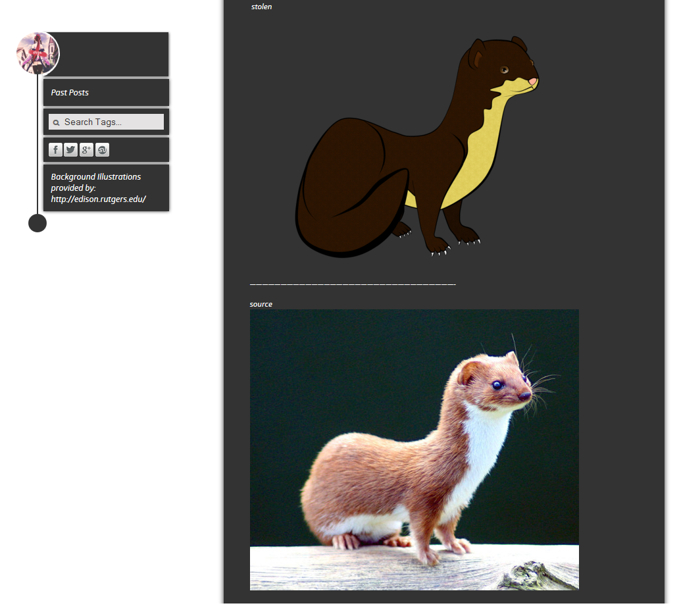Select the 'stolen' caption text

[261, 7]
